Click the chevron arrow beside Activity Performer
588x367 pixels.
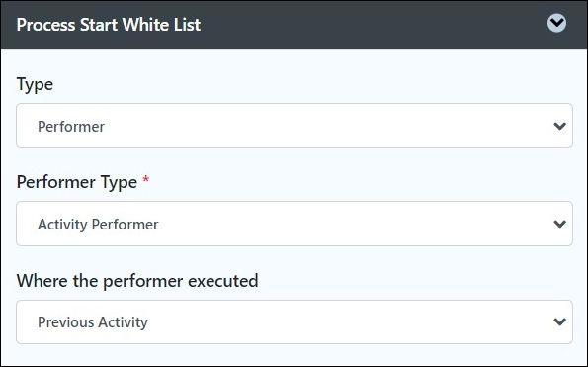click(x=560, y=224)
